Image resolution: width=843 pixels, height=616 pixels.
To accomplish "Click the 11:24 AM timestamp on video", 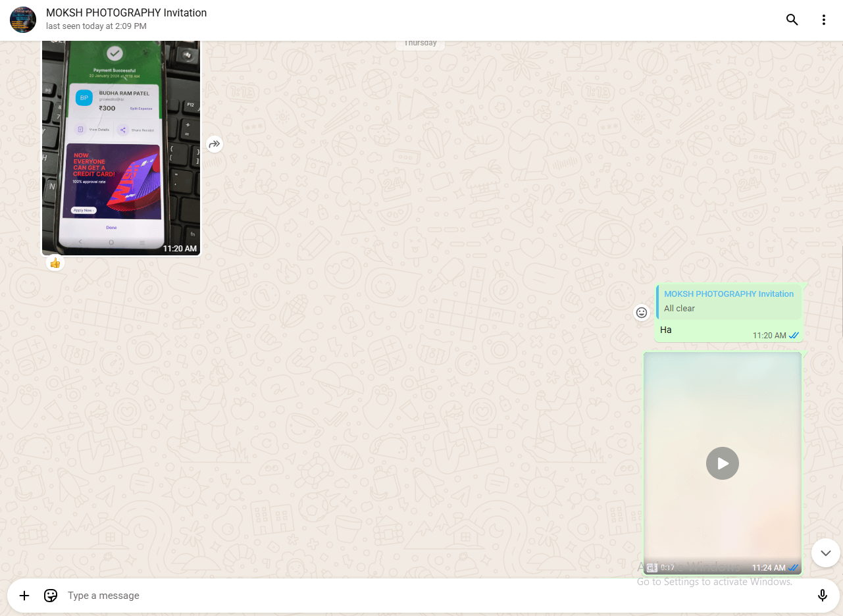I will pyautogui.click(x=769, y=567).
